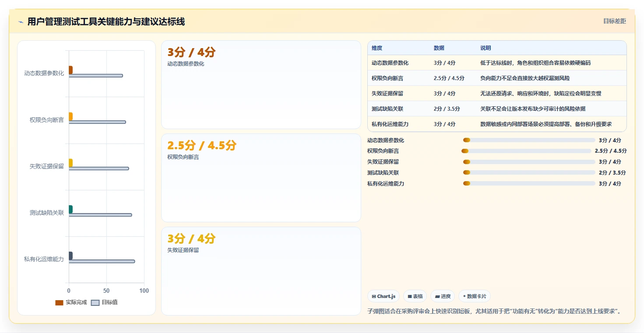This screenshot has width=644, height=333.
Task: Click the 3分 / 4分 value in the 动态数据参数化 card
Action: coord(191,52)
